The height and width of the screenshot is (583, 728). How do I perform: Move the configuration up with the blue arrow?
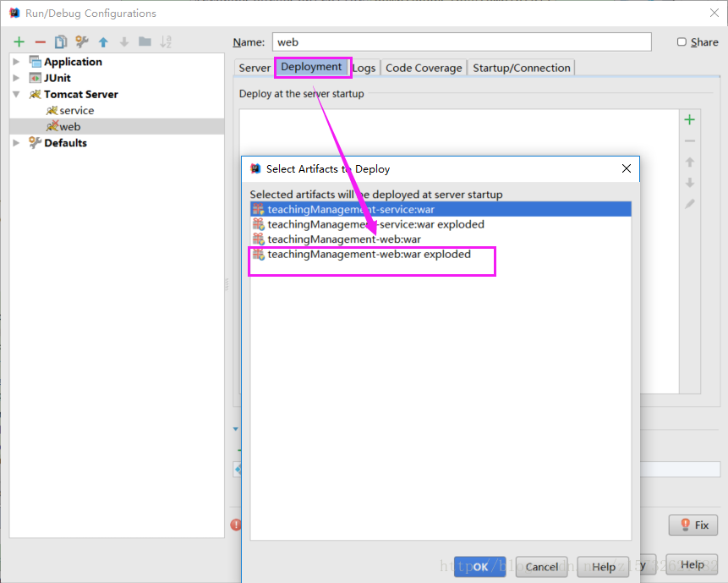[x=103, y=42]
